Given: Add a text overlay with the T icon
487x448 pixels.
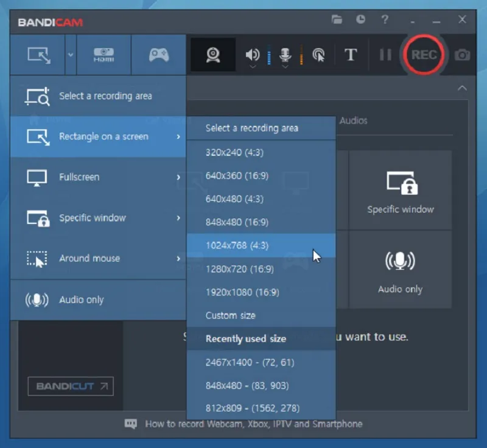Looking at the screenshot, I should click(x=351, y=55).
